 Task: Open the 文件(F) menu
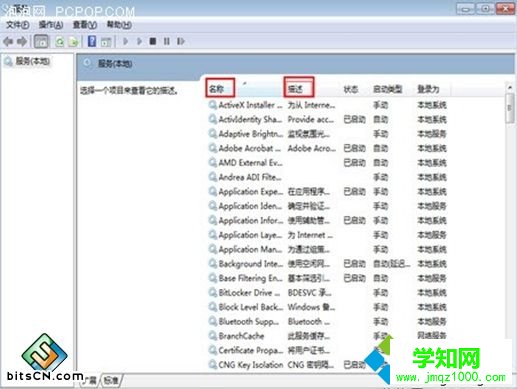18,25
